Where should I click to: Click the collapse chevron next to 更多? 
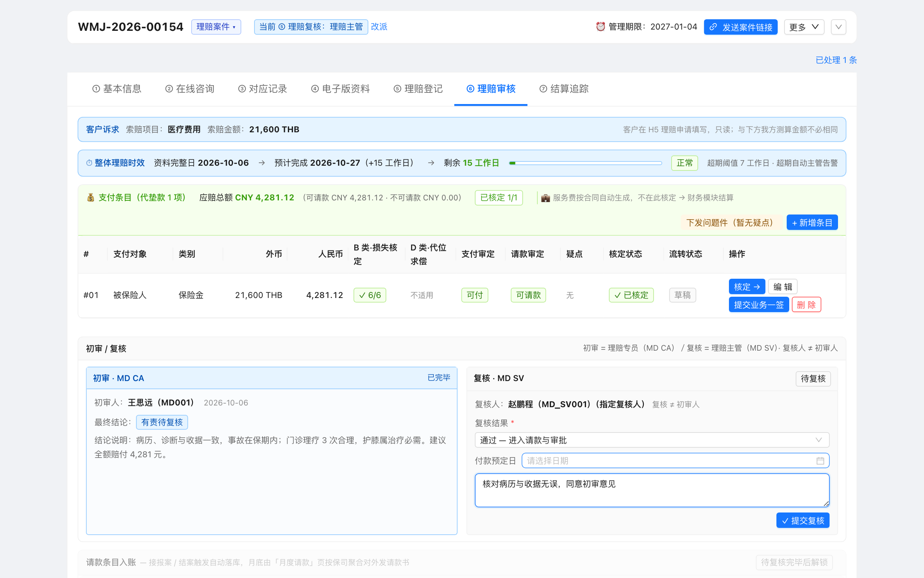[x=838, y=27]
